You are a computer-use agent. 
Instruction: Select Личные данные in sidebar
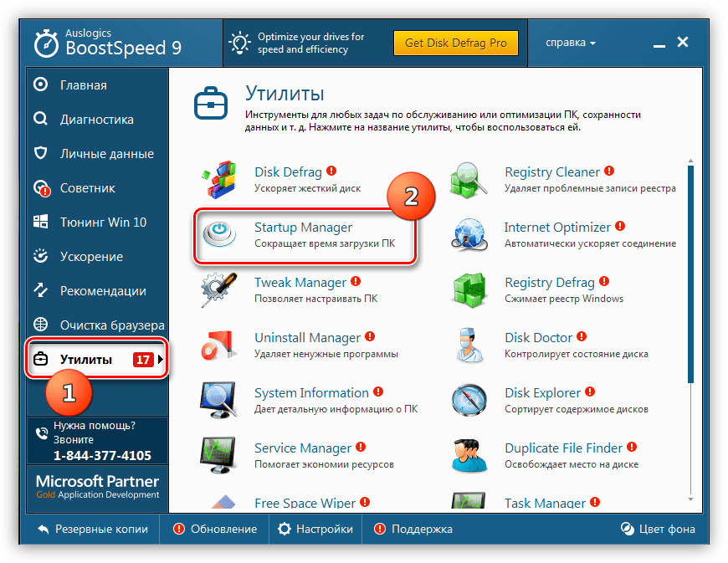96,154
